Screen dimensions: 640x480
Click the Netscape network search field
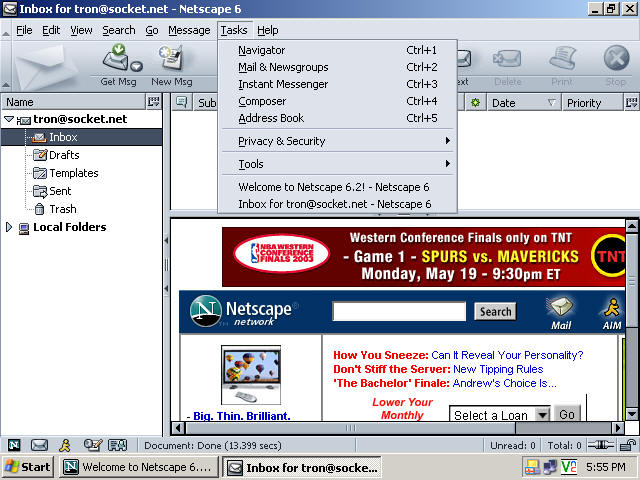(399, 312)
